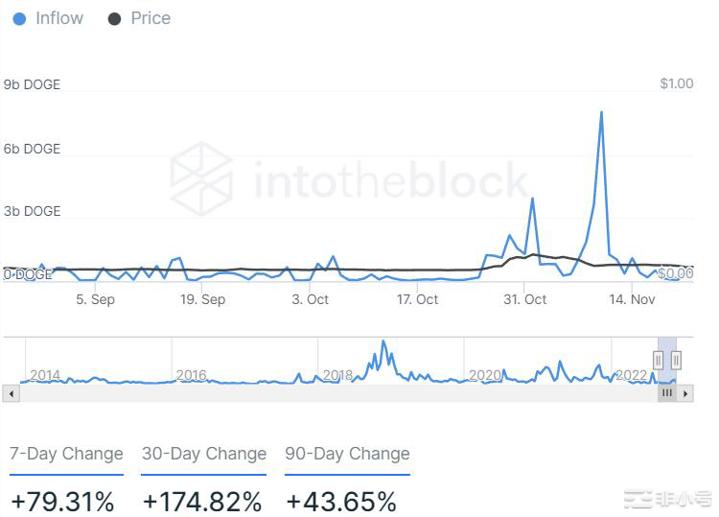This screenshot has width=719, height=517.
Task: Toggle the Price series in legend
Action: [x=150, y=18]
